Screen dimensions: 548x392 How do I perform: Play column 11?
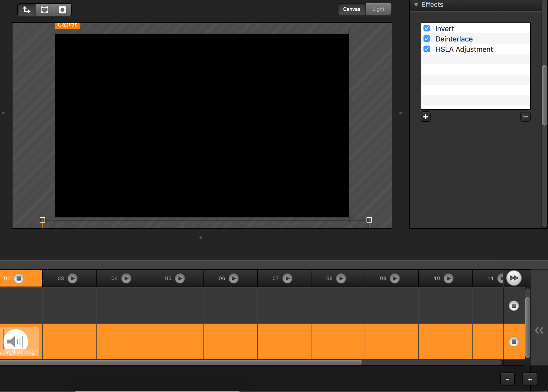pyautogui.click(x=501, y=278)
